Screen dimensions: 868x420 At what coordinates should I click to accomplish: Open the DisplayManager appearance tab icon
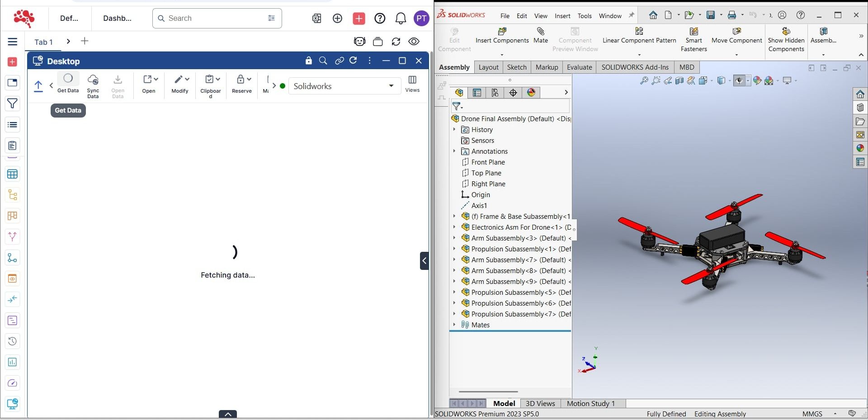[x=531, y=93]
